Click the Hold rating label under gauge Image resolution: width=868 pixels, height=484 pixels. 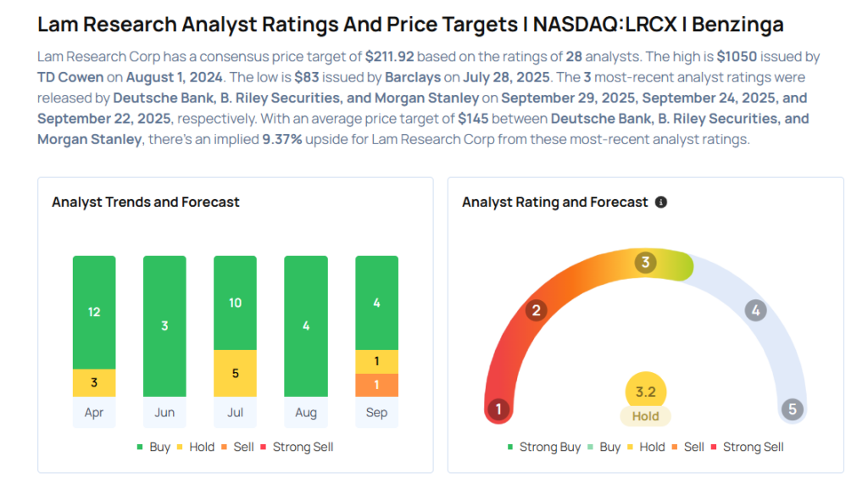pos(645,416)
